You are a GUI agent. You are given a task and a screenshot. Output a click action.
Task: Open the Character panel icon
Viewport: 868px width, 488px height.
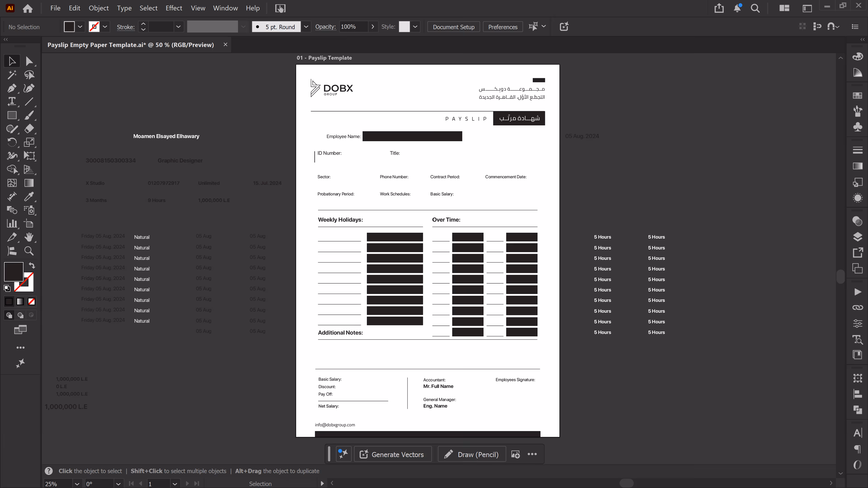point(858,433)
